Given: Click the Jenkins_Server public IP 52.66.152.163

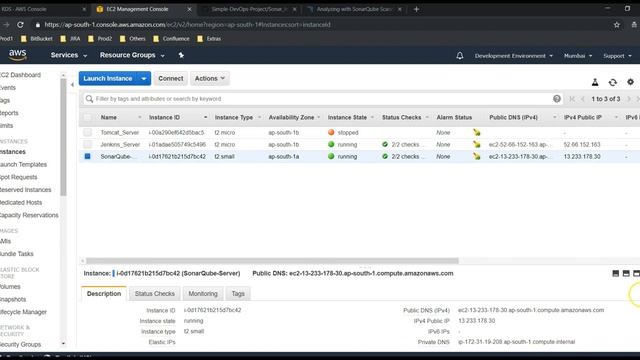Looking at the screenshot, I should [x=582, y=144].
